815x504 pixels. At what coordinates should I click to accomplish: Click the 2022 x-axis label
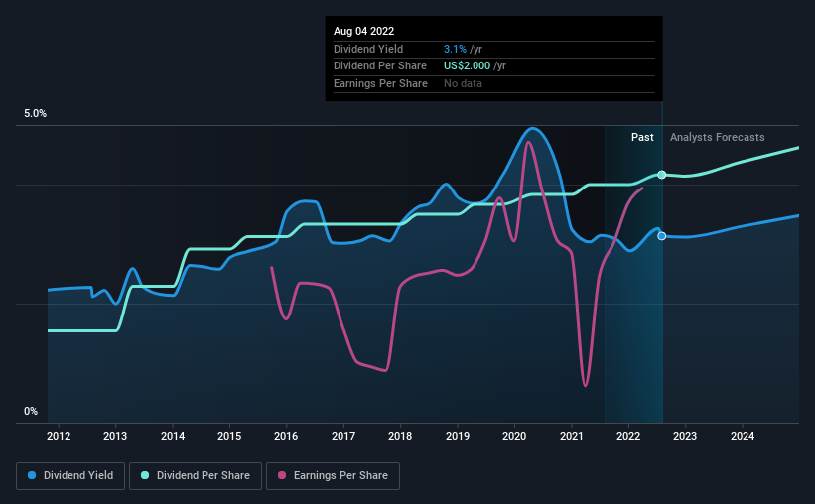(628, 436)
